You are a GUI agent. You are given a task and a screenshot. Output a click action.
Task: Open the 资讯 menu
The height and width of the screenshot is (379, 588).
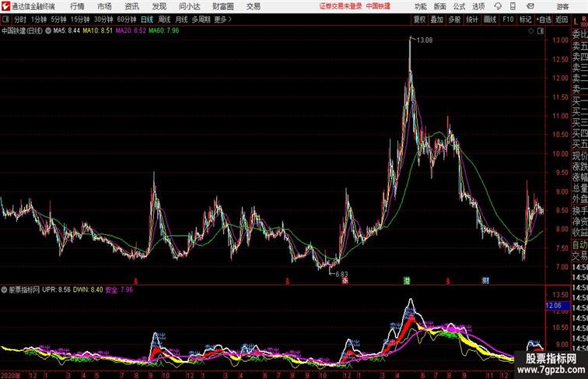pyautogui.click(x=132, y=6)
